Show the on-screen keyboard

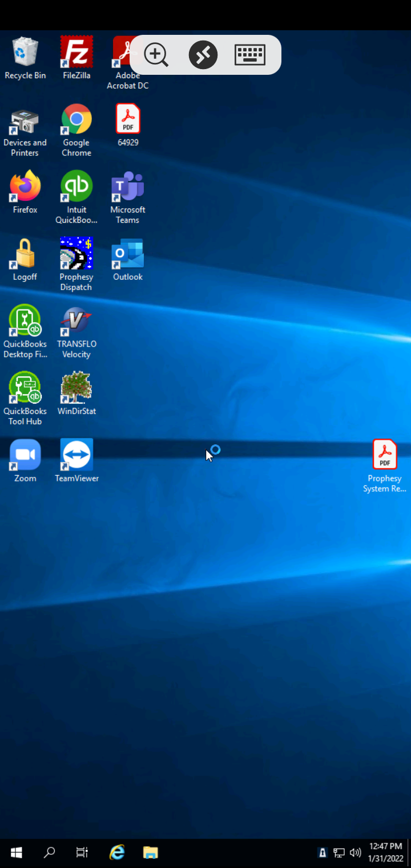[250, 55]
